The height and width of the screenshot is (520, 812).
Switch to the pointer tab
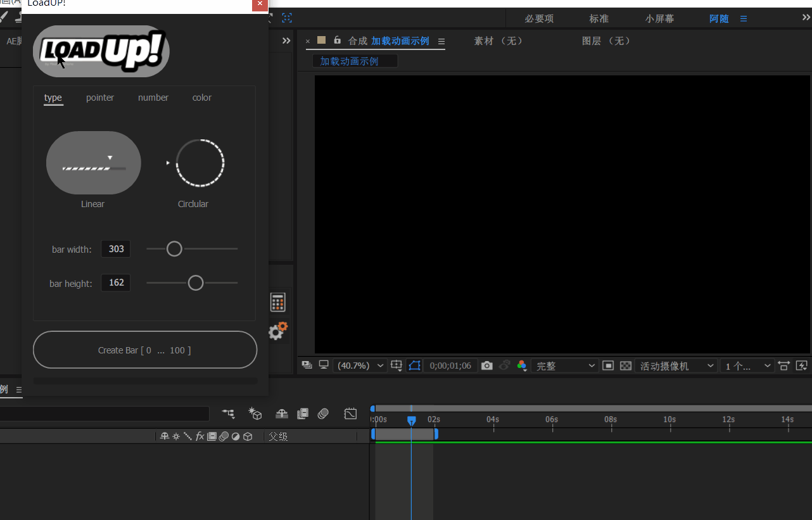click(x=100, y=98)
